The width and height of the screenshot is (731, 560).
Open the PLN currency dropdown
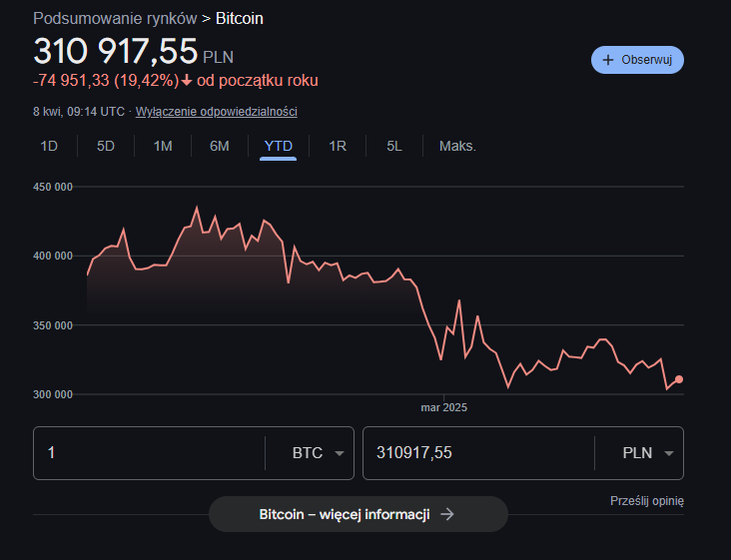[647, 453]
